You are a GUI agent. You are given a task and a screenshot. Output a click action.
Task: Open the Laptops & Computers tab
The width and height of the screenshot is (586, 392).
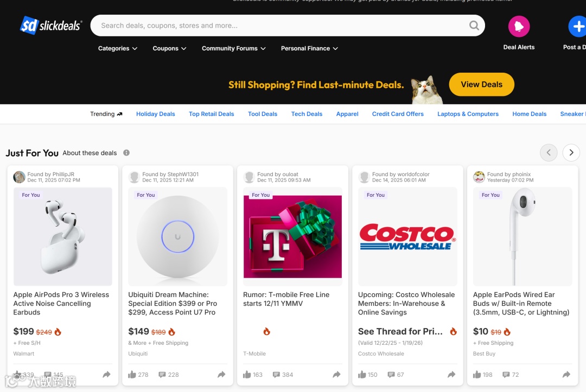468,114
